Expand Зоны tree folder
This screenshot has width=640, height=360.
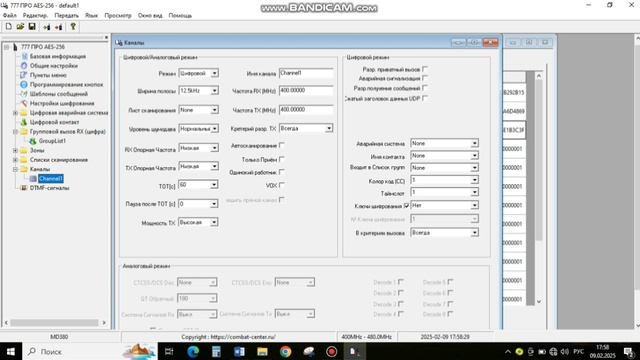coord(15,150)
